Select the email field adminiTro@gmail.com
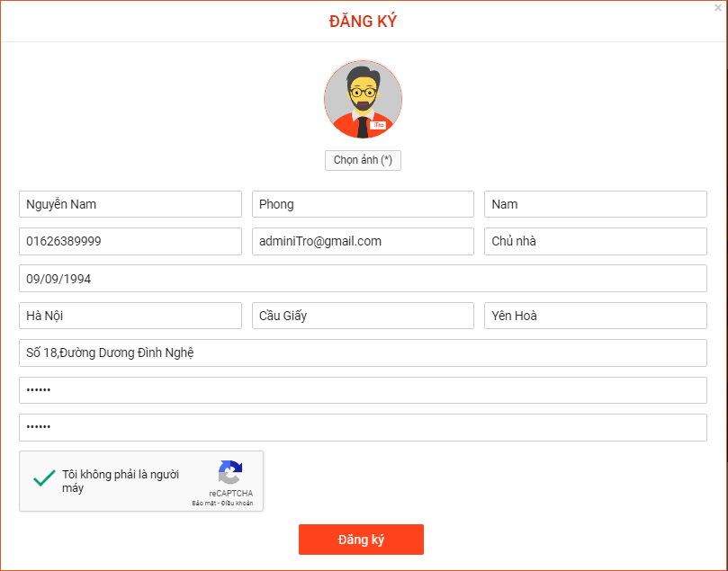The height and width of the screenshot is (571, 728). coord(363,241)
